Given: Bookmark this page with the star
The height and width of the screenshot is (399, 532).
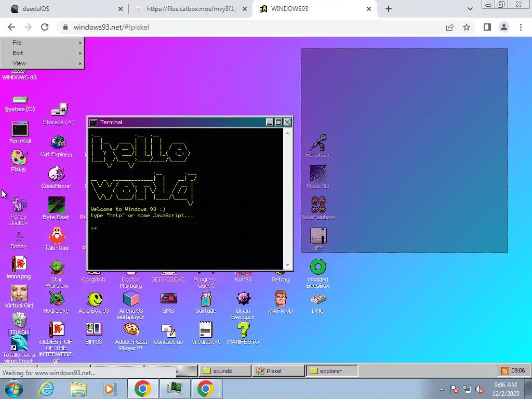Looking at the screenshot, I should pos(467,27).
